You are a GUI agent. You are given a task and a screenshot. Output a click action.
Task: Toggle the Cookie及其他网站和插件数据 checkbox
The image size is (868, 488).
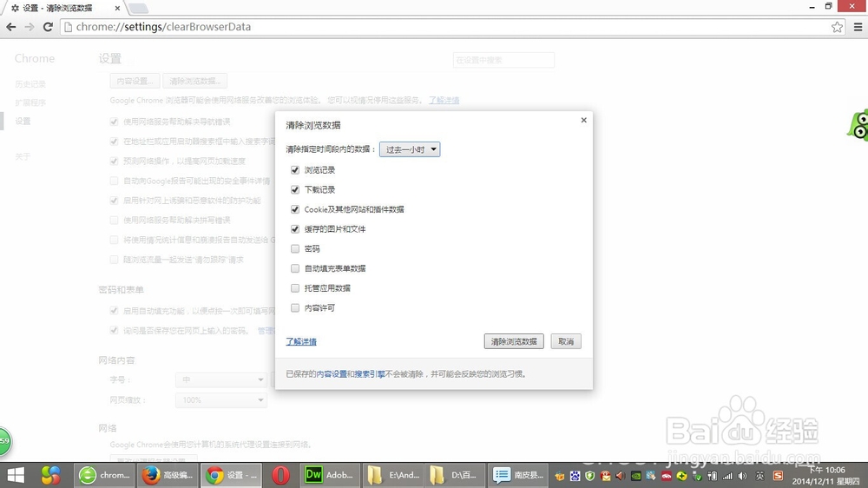point(295,209)
